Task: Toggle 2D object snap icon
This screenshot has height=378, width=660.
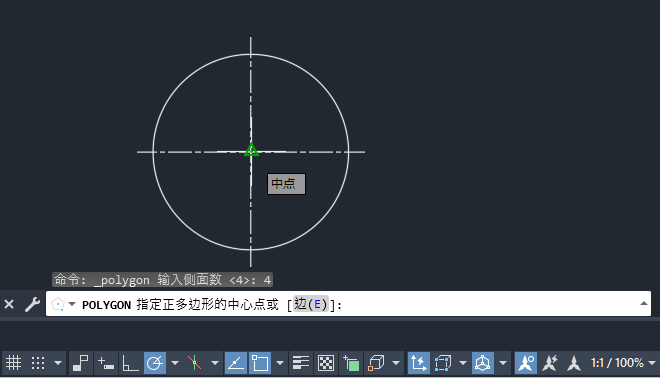Action: tap(260, 362)
